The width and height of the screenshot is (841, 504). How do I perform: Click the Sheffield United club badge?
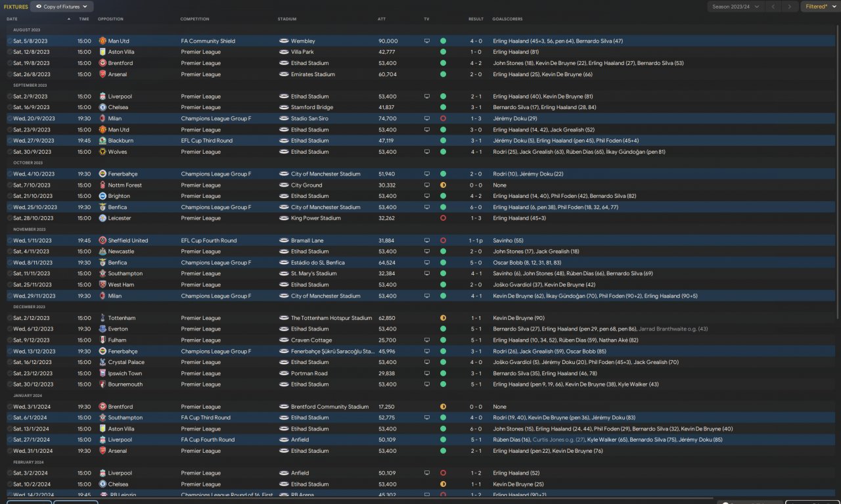(x=102, y=241)
